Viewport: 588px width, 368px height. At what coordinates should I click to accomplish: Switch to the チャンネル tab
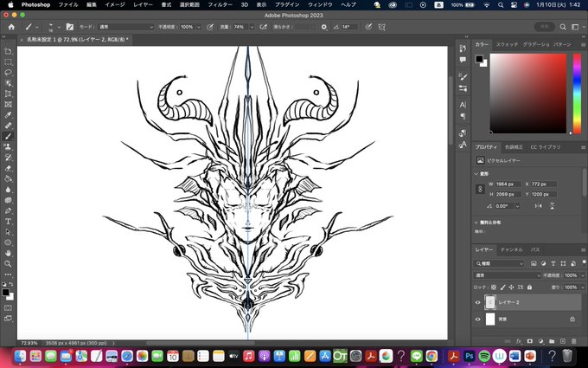[x=511, y=249]
